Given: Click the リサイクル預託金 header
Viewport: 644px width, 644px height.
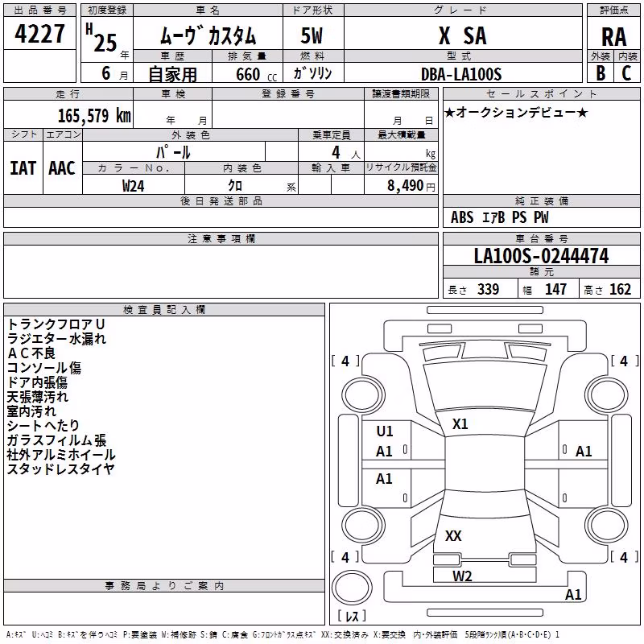Looking at the screenshot, I should [x=401, y=167].
